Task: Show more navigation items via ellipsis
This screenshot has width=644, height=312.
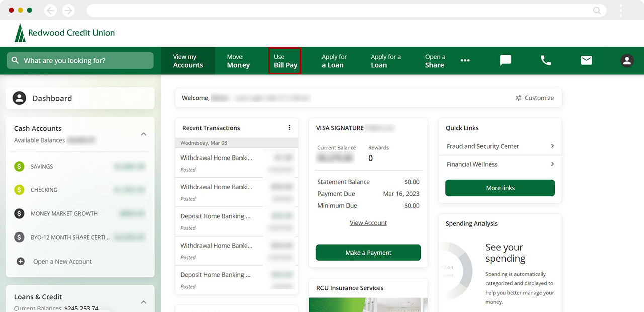Action: [465, 60]
